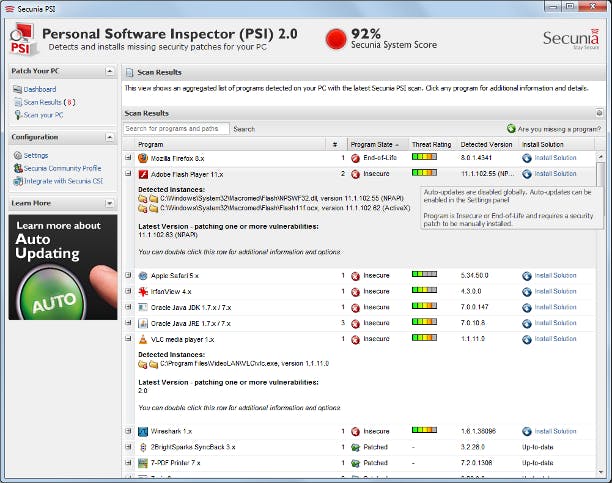Expand the Oracle Java JDK row

click(128, 307)
